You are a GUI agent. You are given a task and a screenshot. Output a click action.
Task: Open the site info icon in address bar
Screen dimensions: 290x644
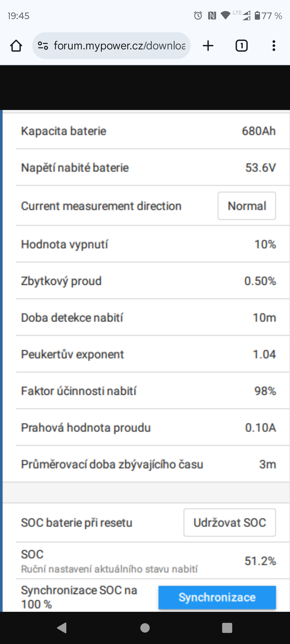(43, 46)
